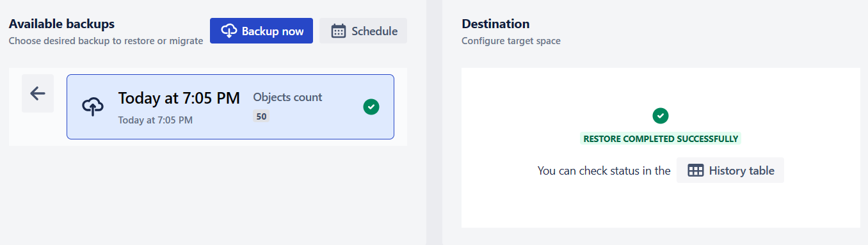The height and width of the screenshot is (245, 868).
Task: Open the Schedule settings
Action: (363, 31)
